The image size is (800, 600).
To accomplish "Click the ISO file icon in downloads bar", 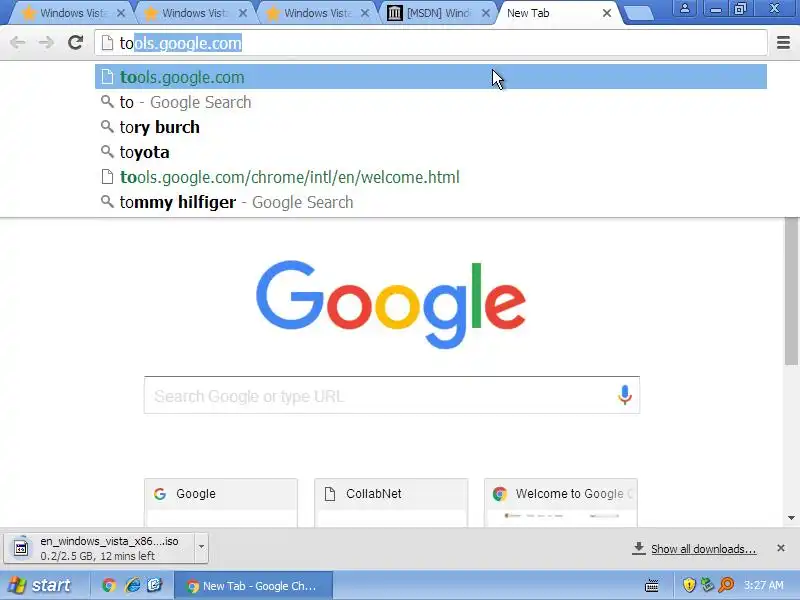I will (x=21, y=548).
